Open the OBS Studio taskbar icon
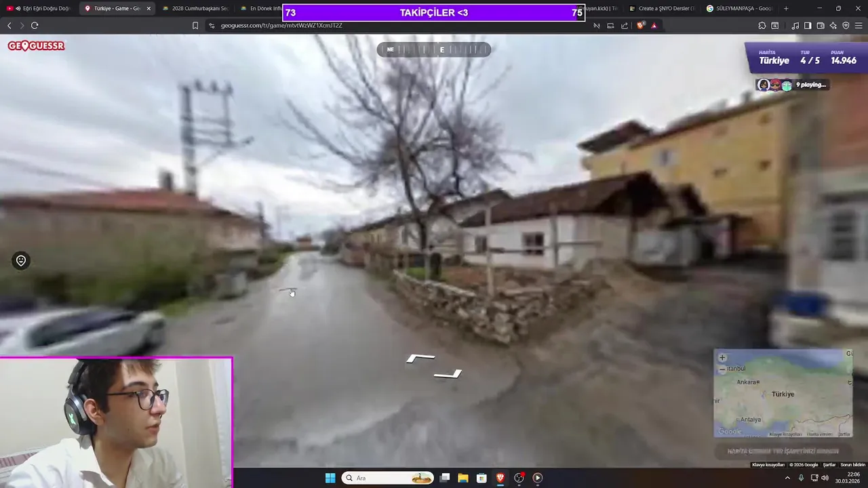This screenshot has height=488, width=868. 519,478
